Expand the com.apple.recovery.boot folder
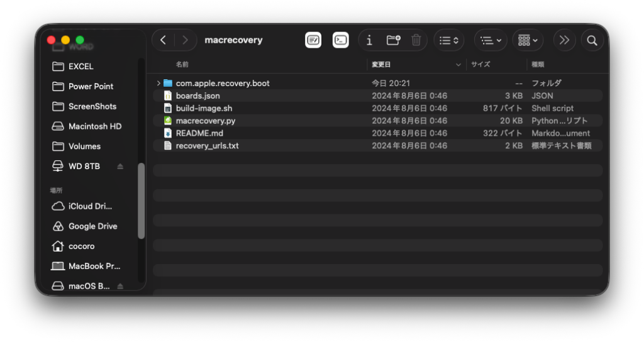Image resolution: width=644 pixels, height=342 pixels. (158, 83)
